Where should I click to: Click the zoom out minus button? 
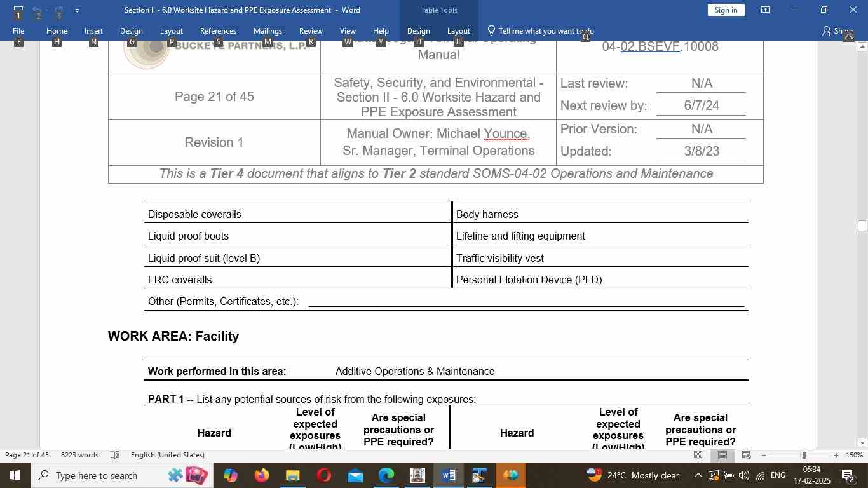coord(763,455)
